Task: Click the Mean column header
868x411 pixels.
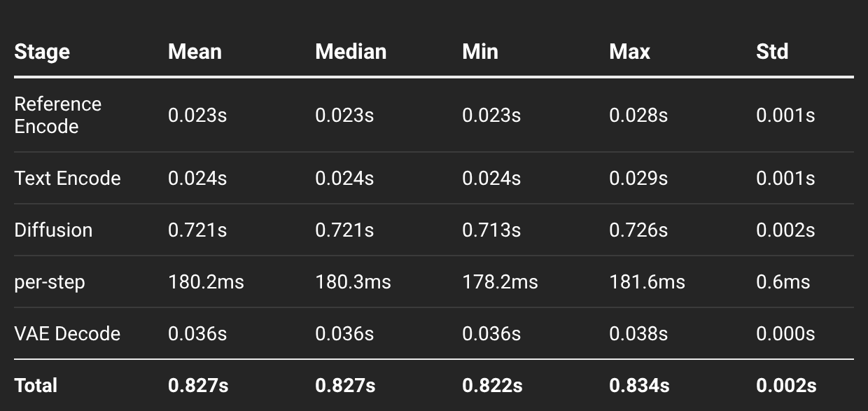Action: coord(195,52)
